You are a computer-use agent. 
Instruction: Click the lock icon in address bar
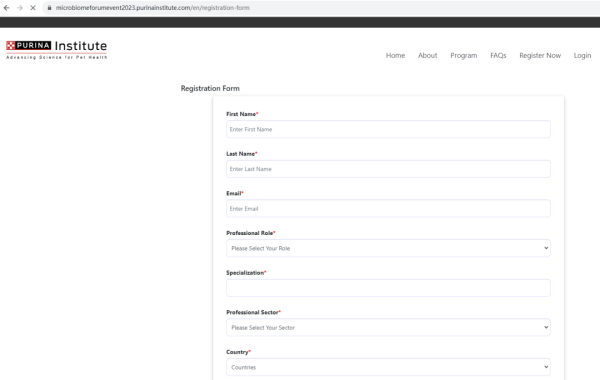tap(49, 8)
